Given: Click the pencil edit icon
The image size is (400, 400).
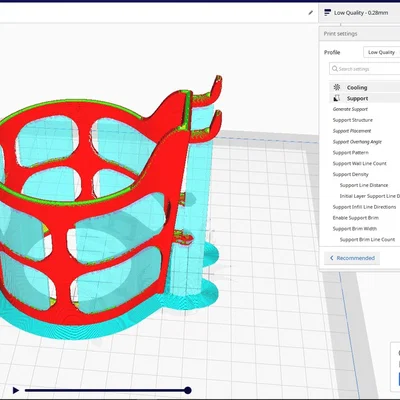Looking at the screenshot, I should coord(311,13).
